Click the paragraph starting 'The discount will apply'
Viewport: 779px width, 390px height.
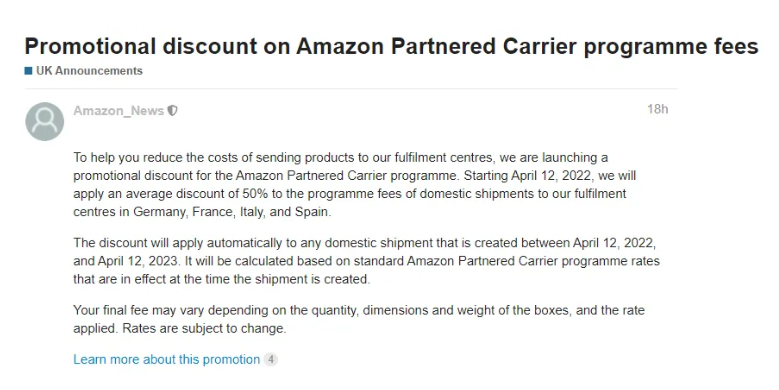coord(366,261)
